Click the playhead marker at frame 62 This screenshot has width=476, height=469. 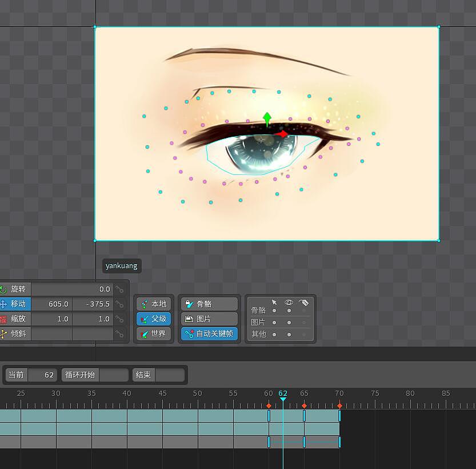click(x=283, y=399)
